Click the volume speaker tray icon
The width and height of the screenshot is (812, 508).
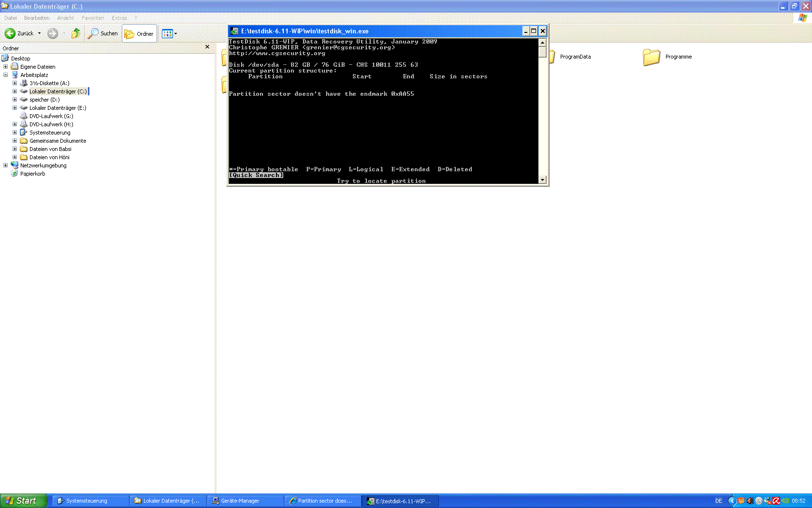[750, 501]
